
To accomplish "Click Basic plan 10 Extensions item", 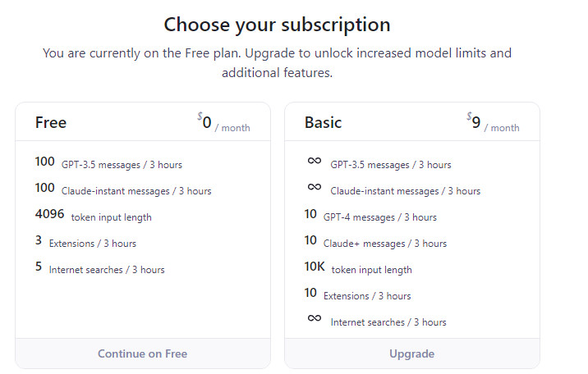I will tap(357, 294).
